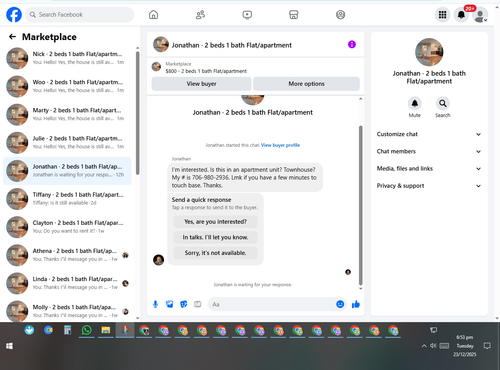The image size is (500, 370).
Task: Record a voice clip with microphone icon
Action: point(155,304)
